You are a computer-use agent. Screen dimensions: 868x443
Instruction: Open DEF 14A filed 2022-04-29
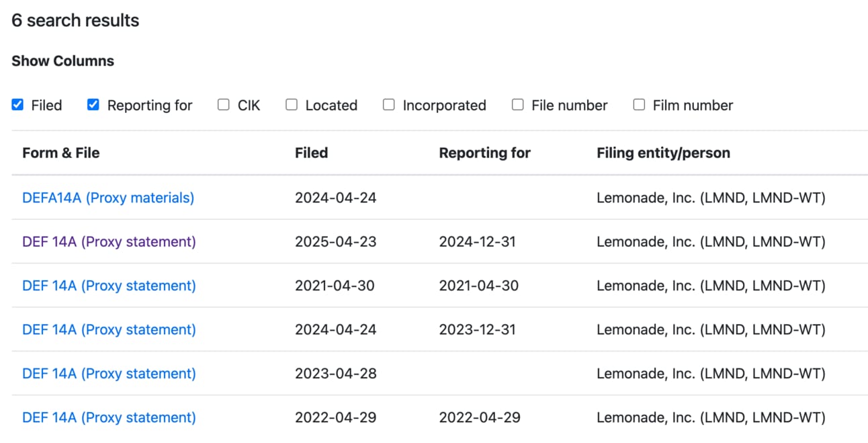click(x=109, y=417)
